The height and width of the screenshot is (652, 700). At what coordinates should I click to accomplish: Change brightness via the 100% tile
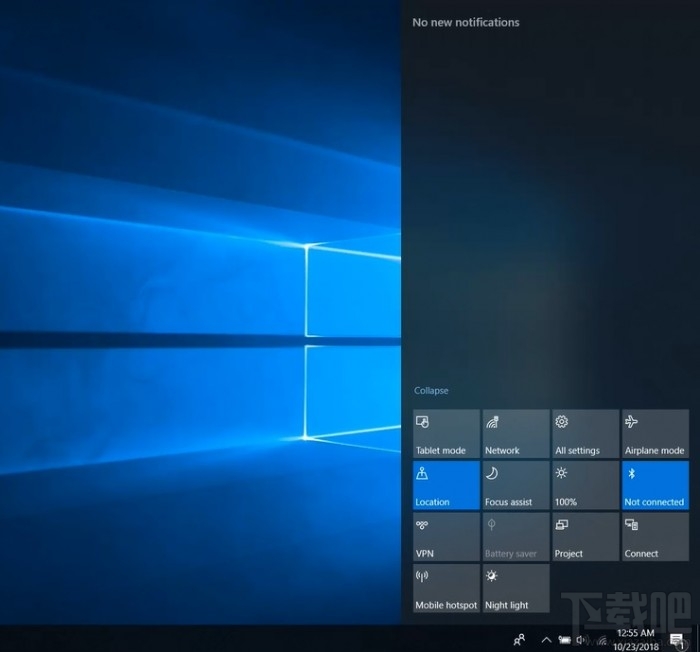[x=586, y=485]
